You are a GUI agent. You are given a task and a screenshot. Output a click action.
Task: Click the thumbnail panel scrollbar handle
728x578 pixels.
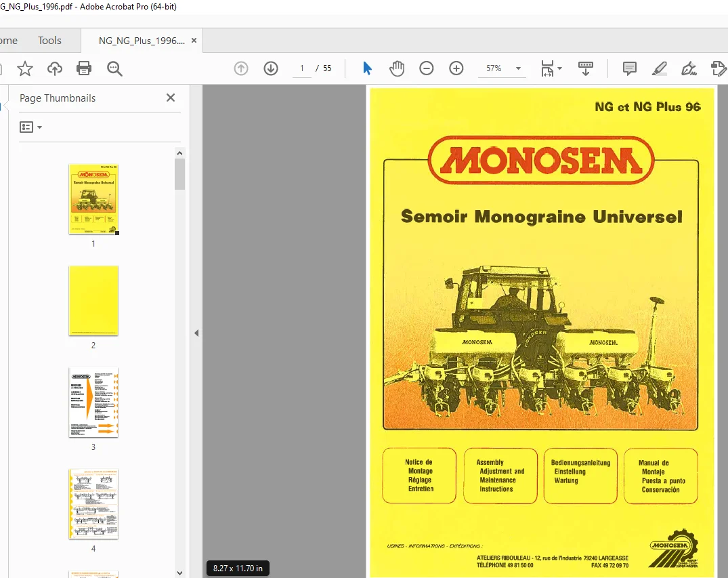pos(179,174)
